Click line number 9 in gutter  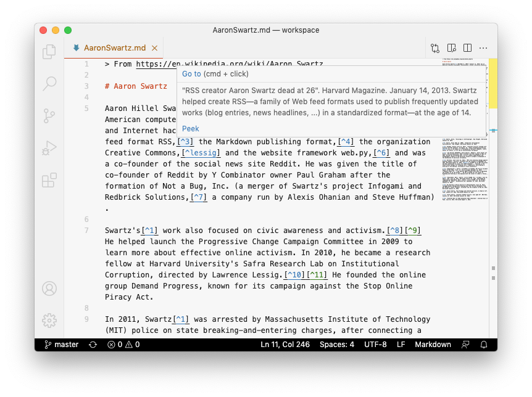86,319
